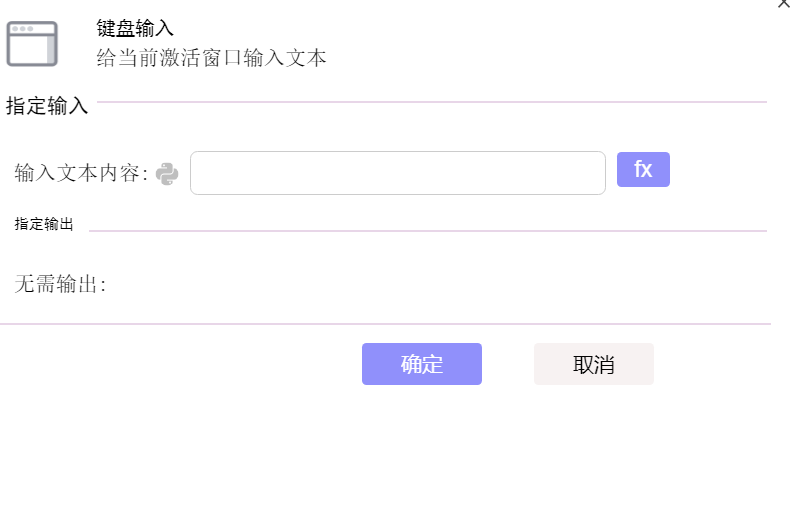This screenshot has height=511, width=806.
Task: Focus the 输入文本内容 text field
Action: (x=398, y=173)
